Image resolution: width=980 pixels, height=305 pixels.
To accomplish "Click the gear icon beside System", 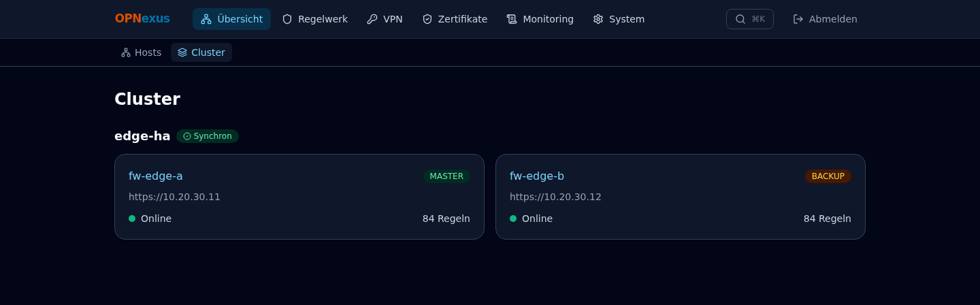I will pos(598,19).
